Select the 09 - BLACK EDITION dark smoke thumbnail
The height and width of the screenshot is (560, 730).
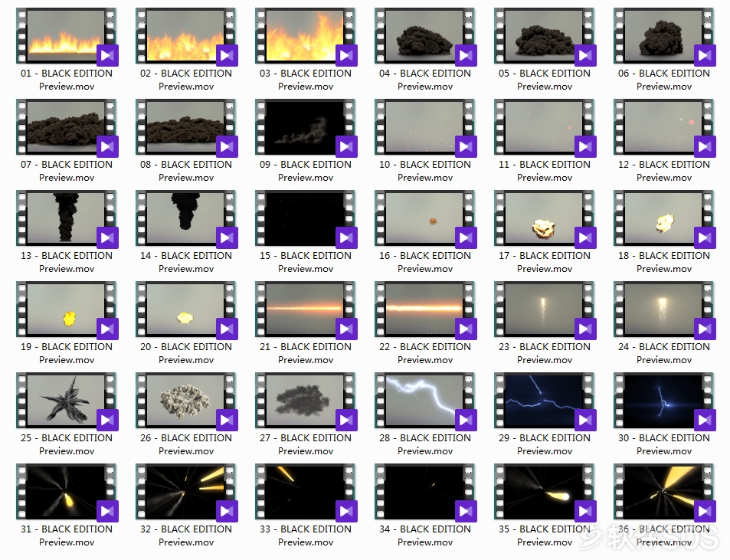point(306,126)
